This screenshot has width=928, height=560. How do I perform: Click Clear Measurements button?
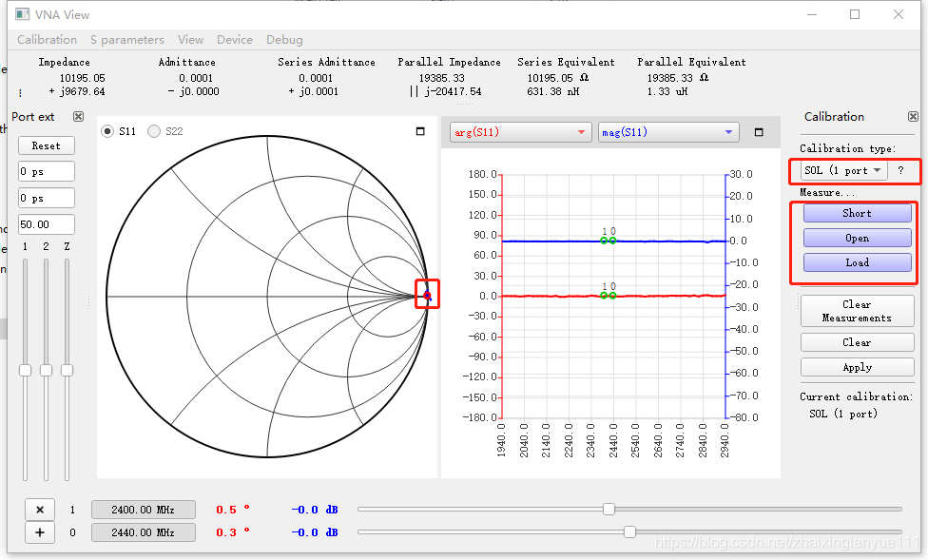(857, 311)
